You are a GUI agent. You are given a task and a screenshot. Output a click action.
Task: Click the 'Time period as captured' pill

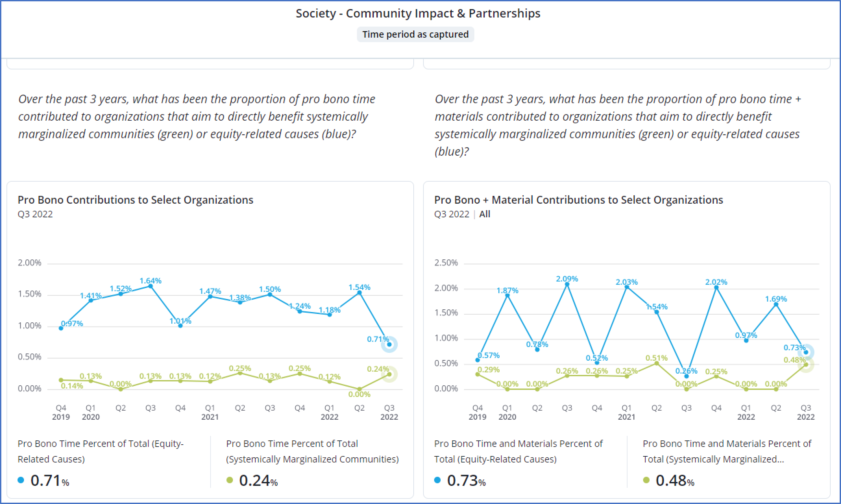click(415, 34)
